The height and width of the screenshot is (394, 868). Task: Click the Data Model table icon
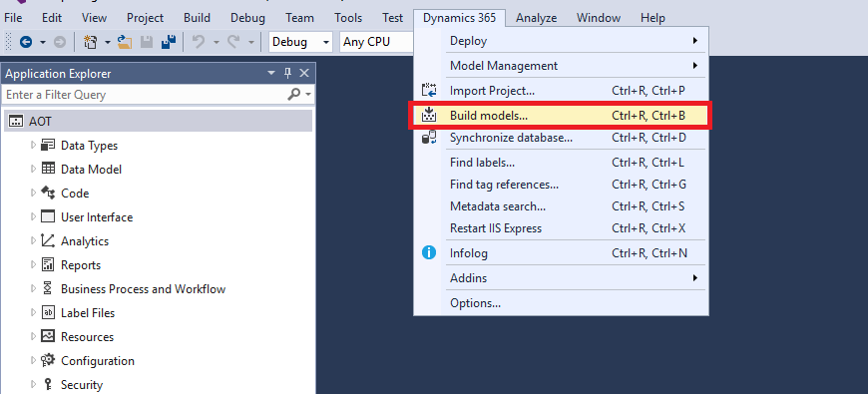click(48, 169)
